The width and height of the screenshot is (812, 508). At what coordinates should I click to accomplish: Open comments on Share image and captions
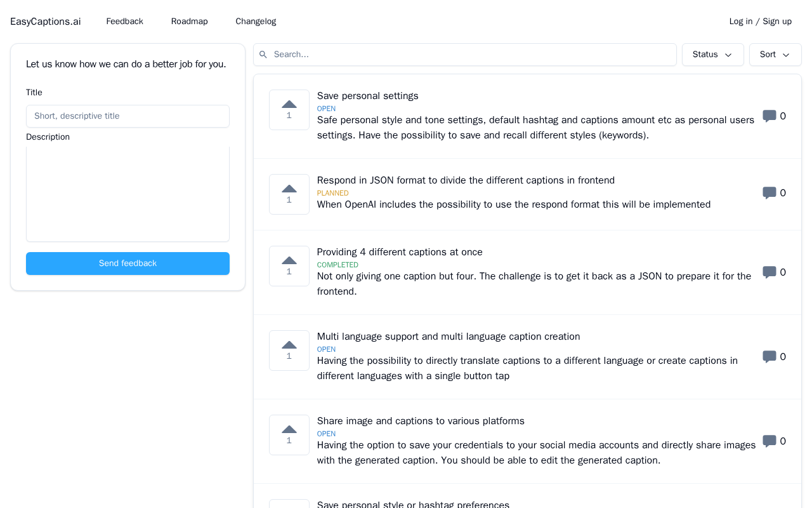(x=774, y=441)
